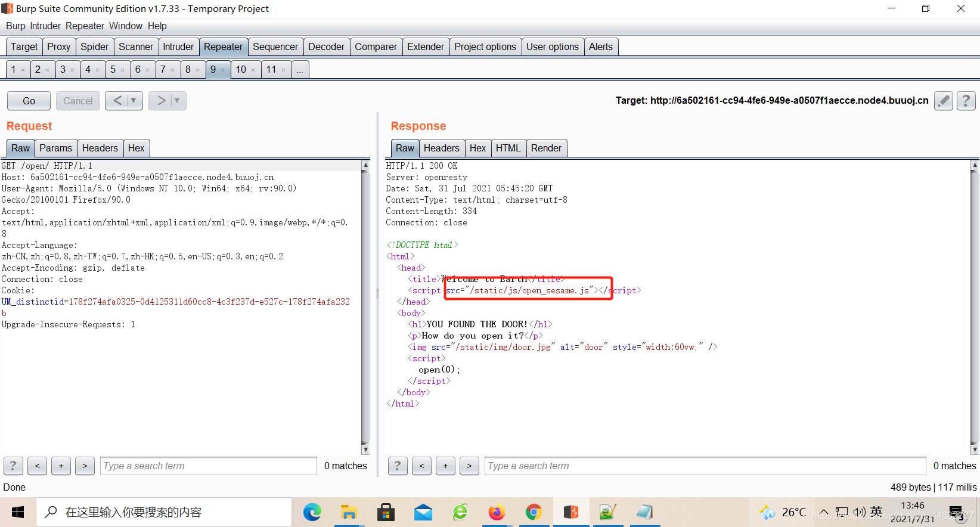The width and height of the screenshot is (980, 527).
Task: Click response search previous-match button
Action: point(421,466)
